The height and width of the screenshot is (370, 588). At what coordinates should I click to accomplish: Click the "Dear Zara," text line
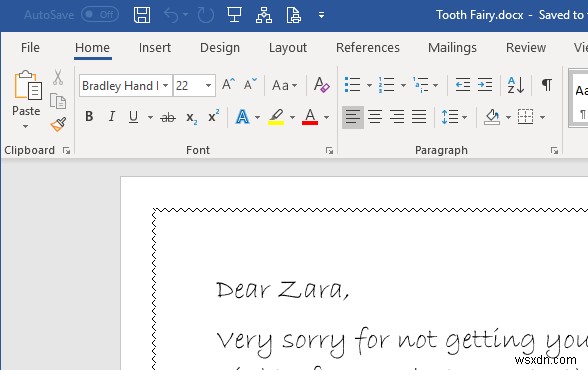[x=283, y=290]
